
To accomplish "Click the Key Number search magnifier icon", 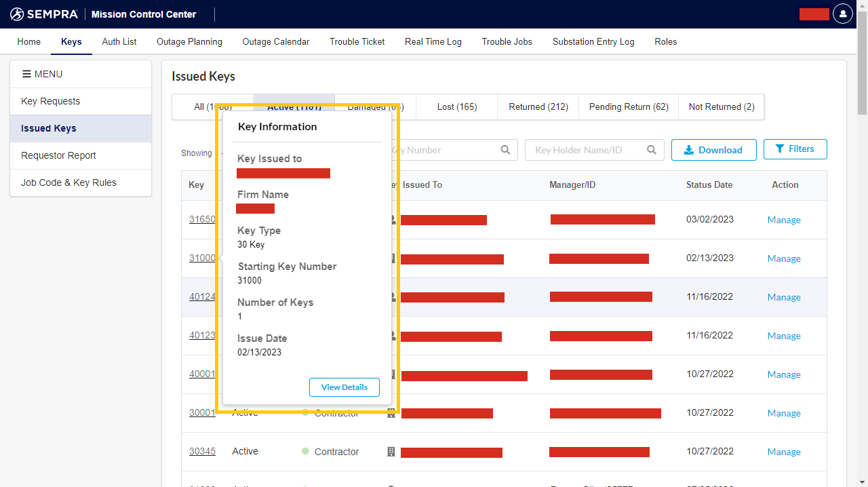I will pos(505,150).
